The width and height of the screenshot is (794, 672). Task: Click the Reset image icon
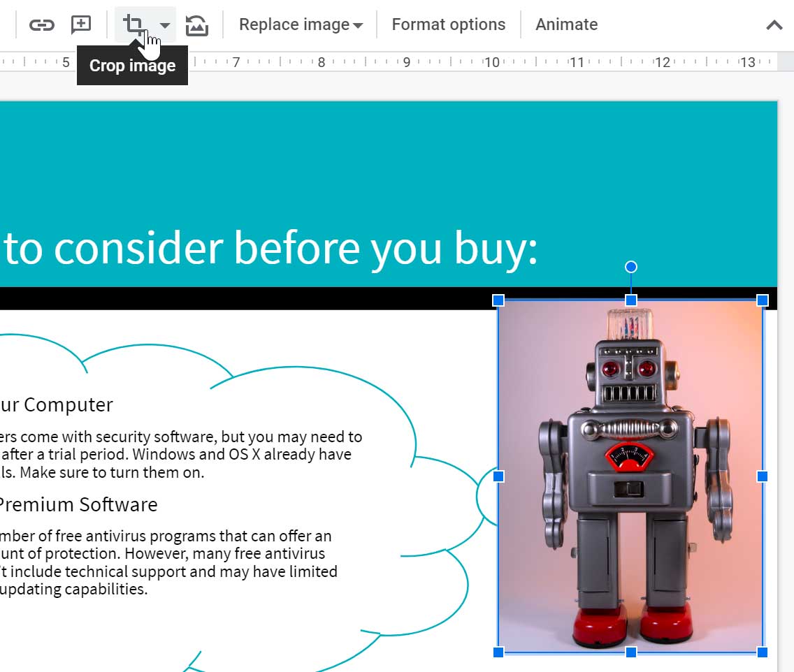[196, 25]
